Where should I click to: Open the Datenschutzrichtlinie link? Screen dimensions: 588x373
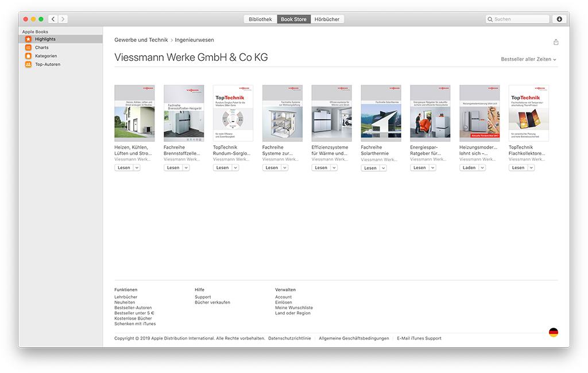tap(289, 338)
